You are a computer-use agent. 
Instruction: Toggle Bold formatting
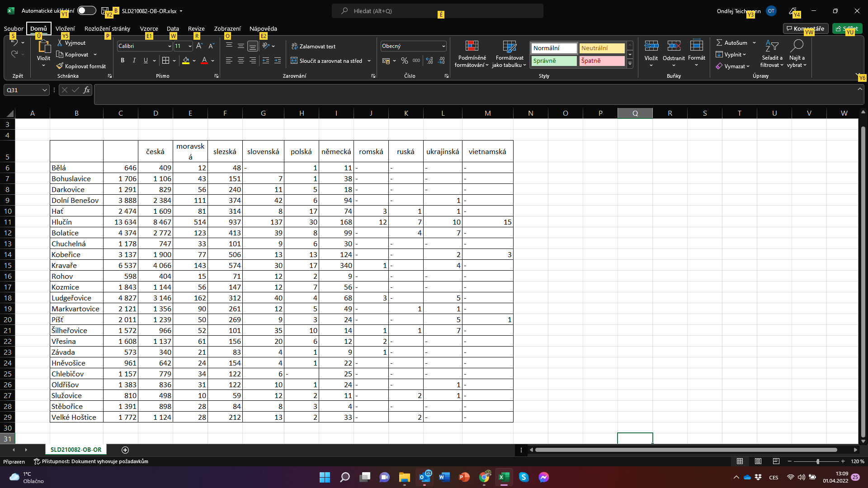(x=122, y=61)
